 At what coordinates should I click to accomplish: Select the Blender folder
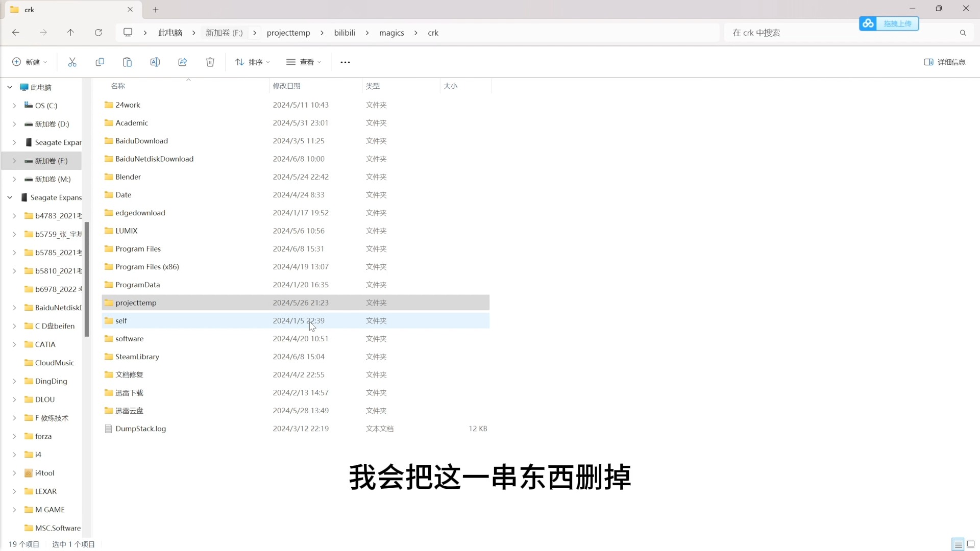tap(296, 177)
